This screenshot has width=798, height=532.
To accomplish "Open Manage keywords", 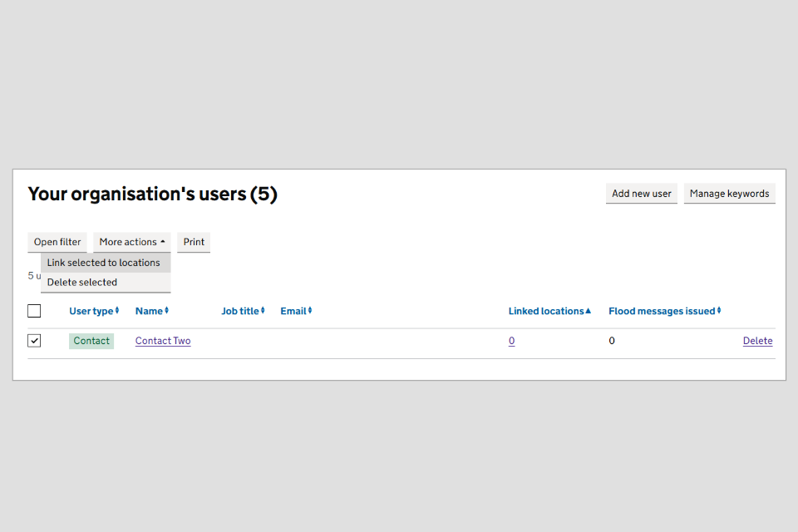I will click(x=729, y=194).
